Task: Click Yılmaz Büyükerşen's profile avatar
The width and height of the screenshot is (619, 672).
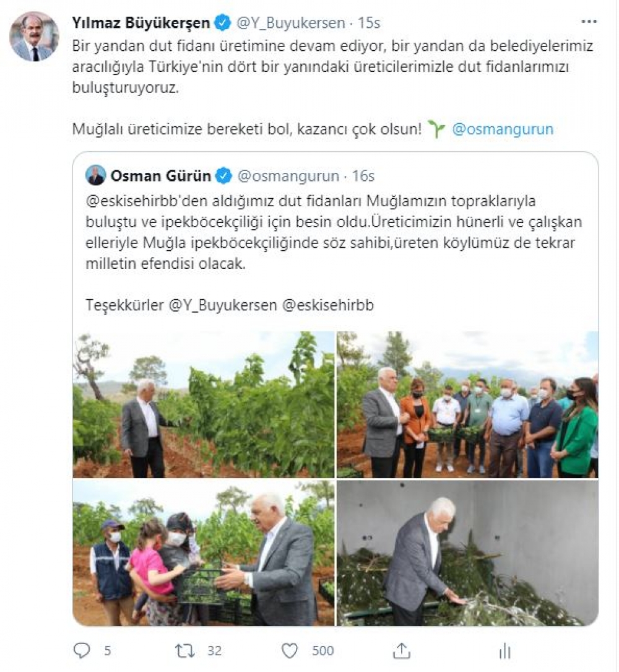Action: (34, 36)
